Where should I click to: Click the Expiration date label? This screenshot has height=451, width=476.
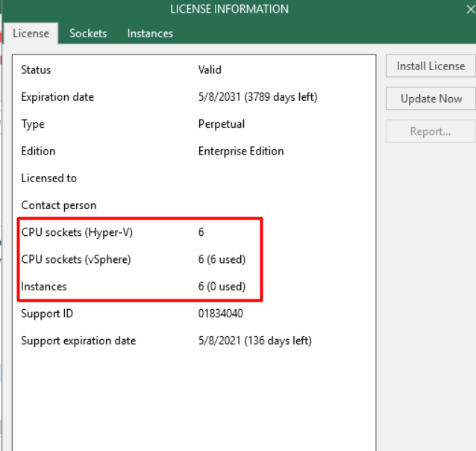click(x=57, y=97)
